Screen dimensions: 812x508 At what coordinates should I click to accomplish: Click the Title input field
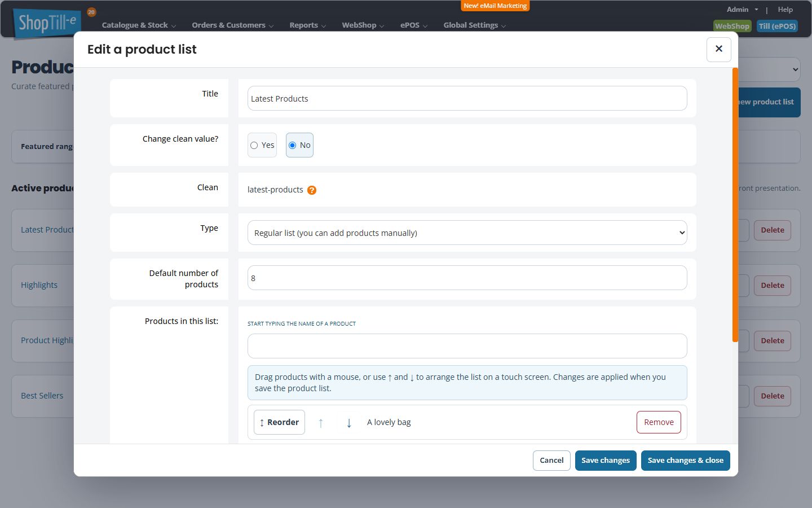coord(467,98)
